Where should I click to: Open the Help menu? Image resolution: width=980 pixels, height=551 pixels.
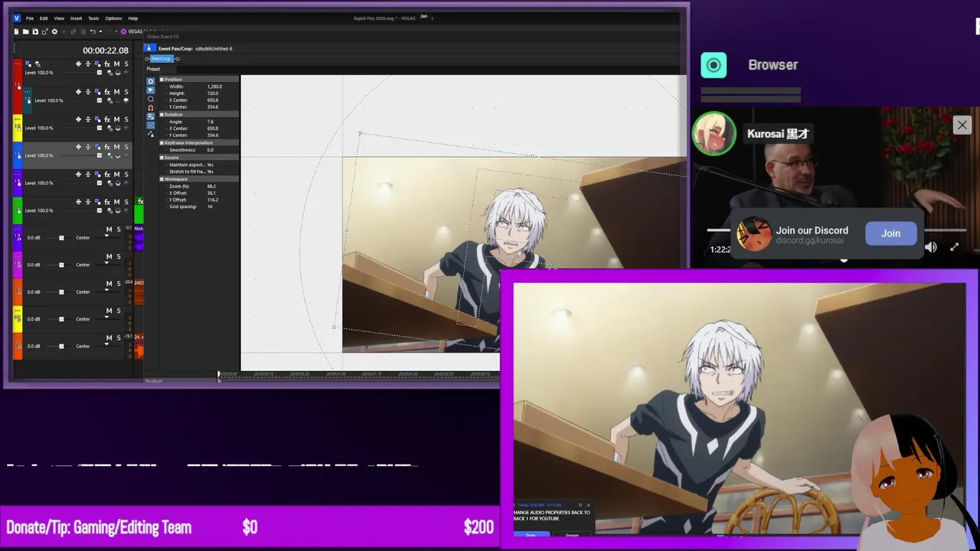click(x=133, y=18)
